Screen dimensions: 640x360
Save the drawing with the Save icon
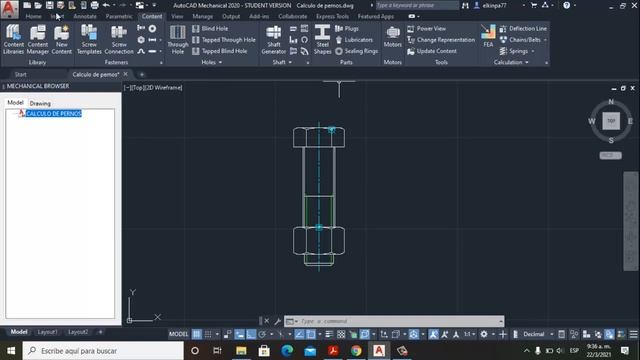coord(49,5)
